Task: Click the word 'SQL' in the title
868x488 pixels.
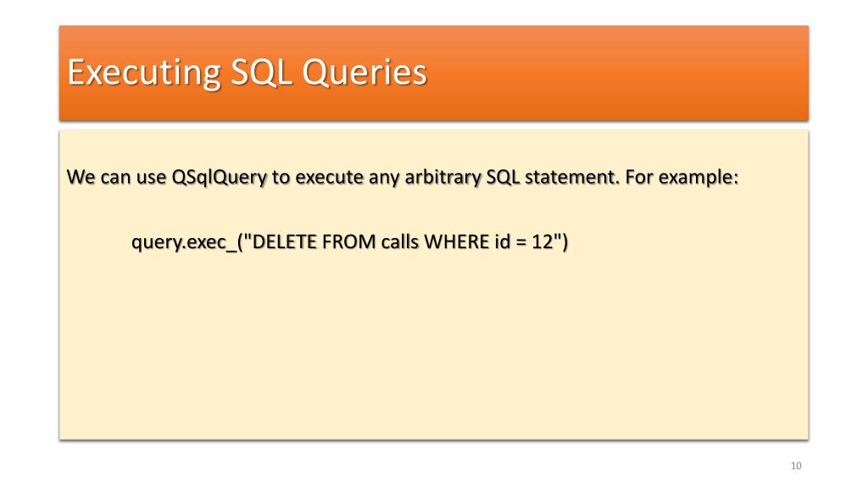Action: pyautogui.click(x=261, y=71)
